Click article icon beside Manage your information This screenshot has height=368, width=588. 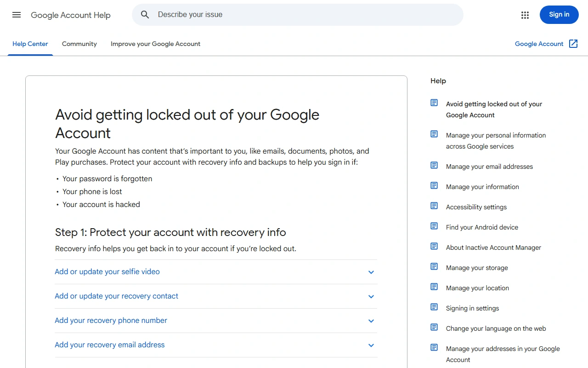pyautogui.click(x=434, y=185)
